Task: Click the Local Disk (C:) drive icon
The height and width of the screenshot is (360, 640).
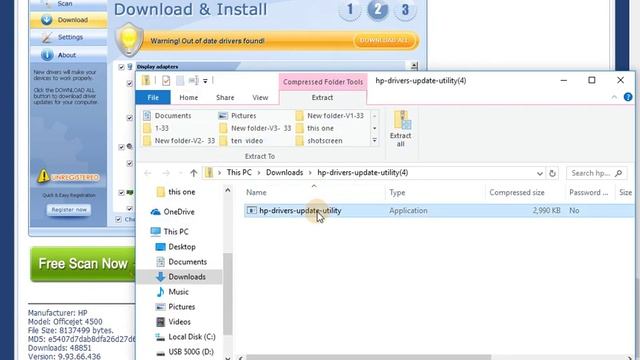Action: [x=160, y=337]
